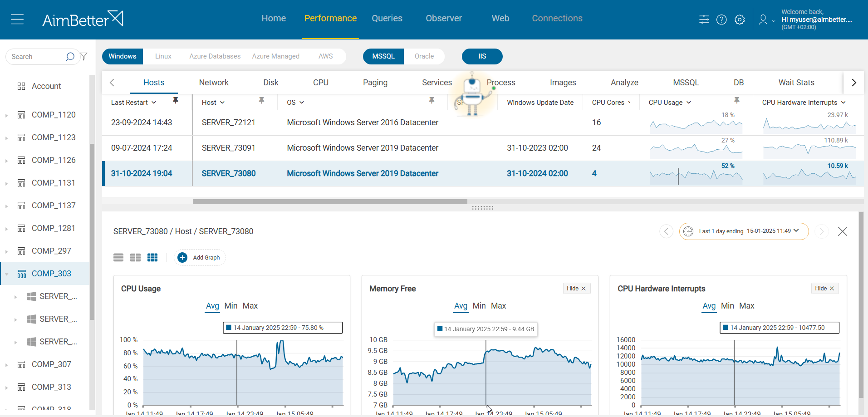Screen dimensions: 868x417
Task: Click the pin icon in Last Restart column
Action: [x=176, y=100]
